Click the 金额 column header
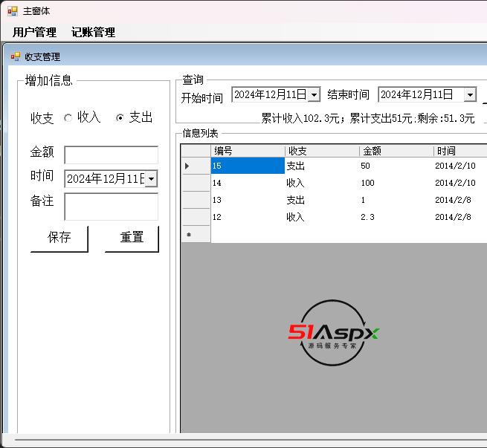487x448 pixels. [x=396, y=151]
